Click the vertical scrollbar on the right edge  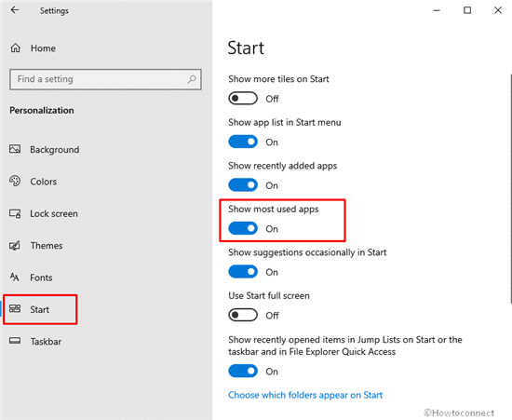(510, 189)
